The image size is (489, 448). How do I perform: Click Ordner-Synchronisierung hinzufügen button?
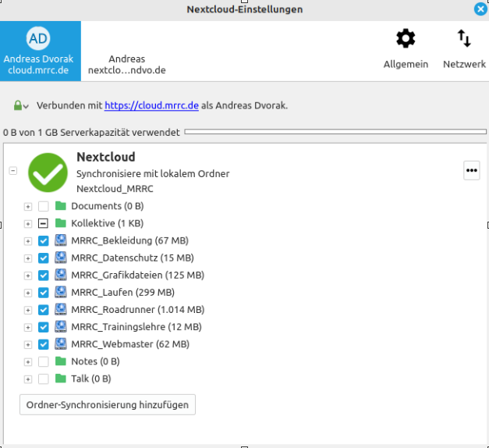tap(108, 404)
